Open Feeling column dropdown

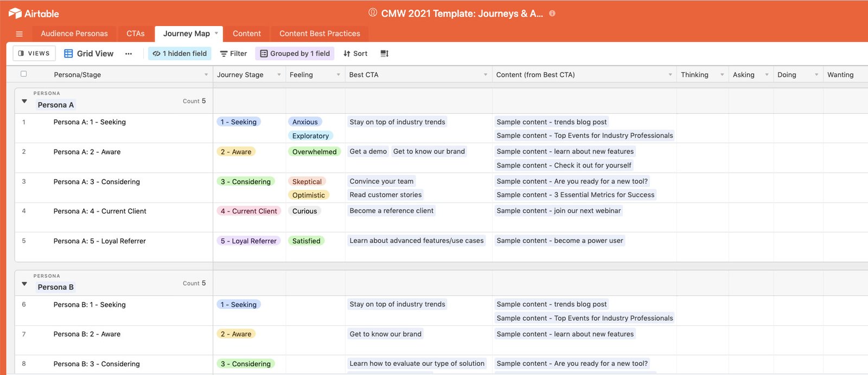[339, 75]
